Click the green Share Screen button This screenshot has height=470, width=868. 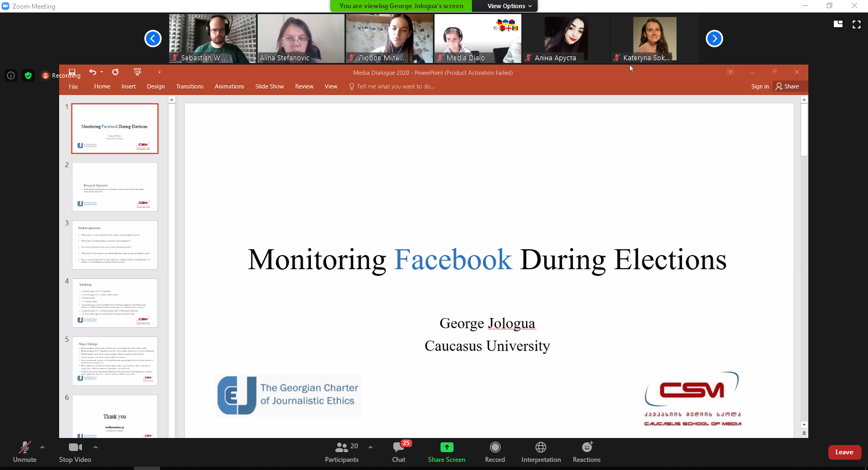coord(446,452)
